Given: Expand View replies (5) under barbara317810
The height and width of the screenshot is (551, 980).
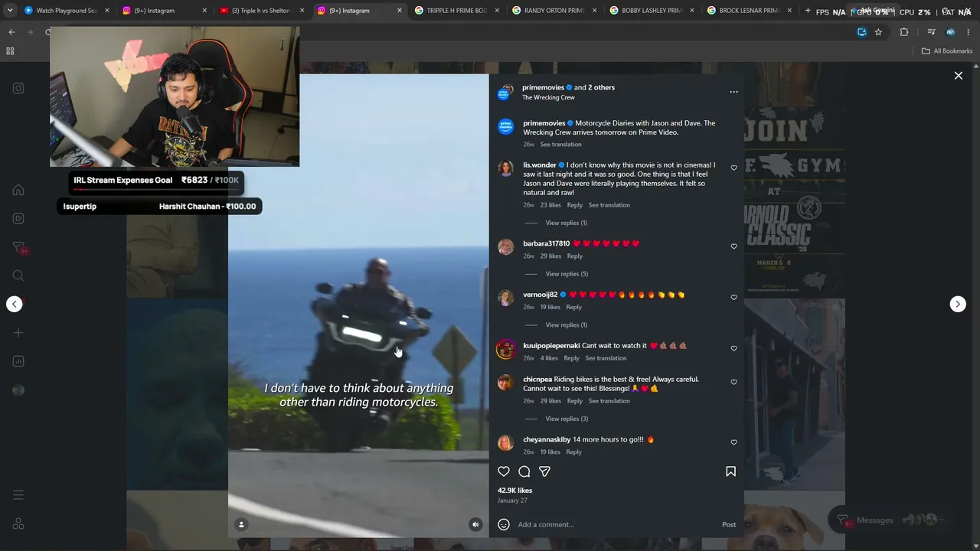Looking at the screenshot, I should click(567, 274).
